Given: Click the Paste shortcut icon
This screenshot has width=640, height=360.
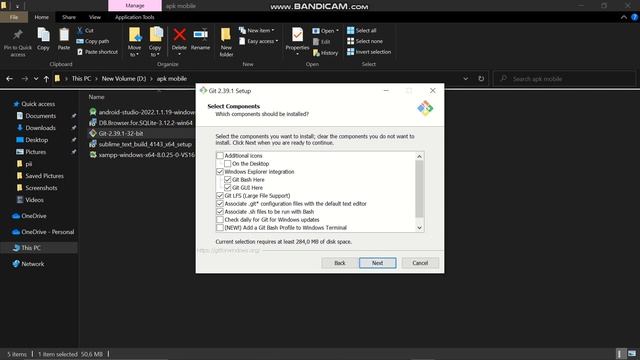Looking at the screenshot, I should coord(80,52).
